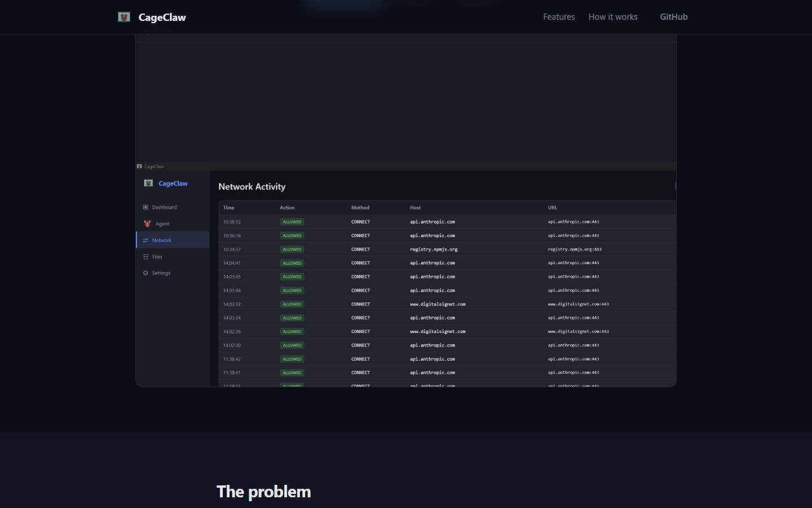
Task: Select the 10:34:37 time cell
Action: pos(232,249)
